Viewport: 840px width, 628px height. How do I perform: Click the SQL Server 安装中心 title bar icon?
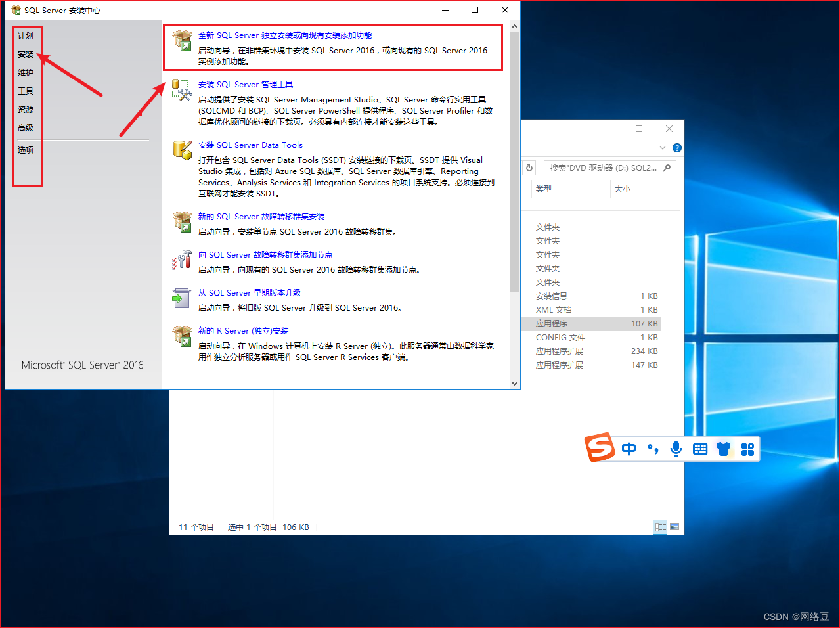pyautogui.click(x=16, y=10)
